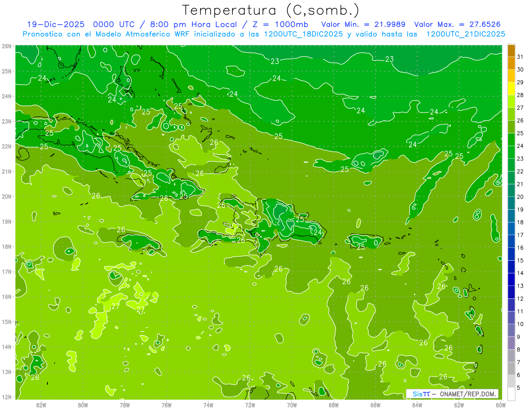Image resolution: width=532 pixels, height=411 pixels.
Task: Click the 25N latitude axis label
Action: tap(7, 71)
